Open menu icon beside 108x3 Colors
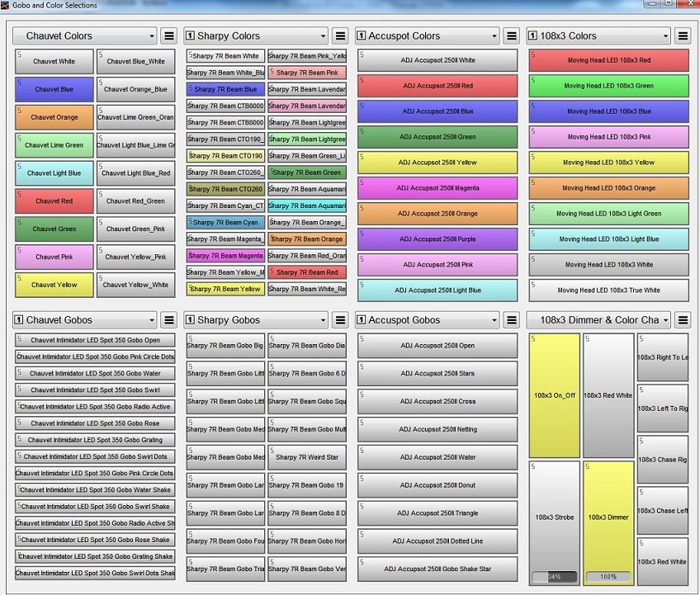This screenshot has width=700, height=595. click(x=683, y=35)
